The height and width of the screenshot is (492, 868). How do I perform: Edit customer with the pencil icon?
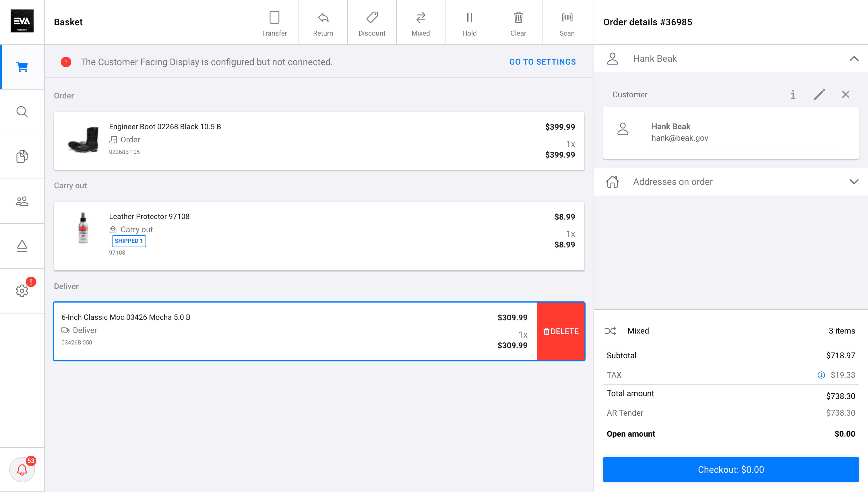click(x=819, y=95)
